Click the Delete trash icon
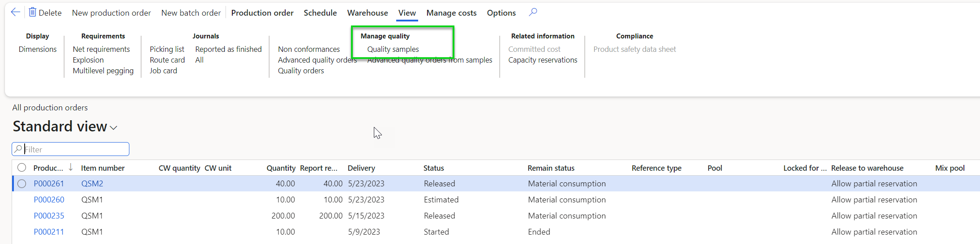The width and height of the screenshot is (980, 244). coord(33,13)
